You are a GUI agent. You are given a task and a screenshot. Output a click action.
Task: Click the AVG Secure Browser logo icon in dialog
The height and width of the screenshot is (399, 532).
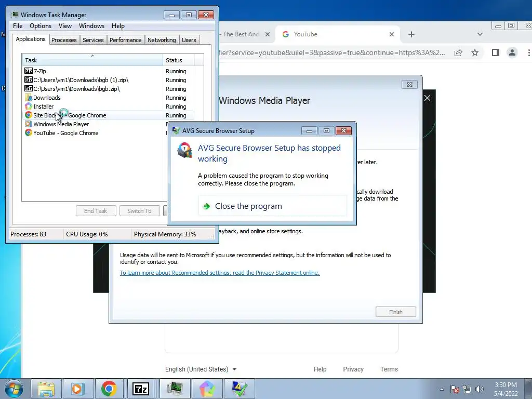(184, 150)
